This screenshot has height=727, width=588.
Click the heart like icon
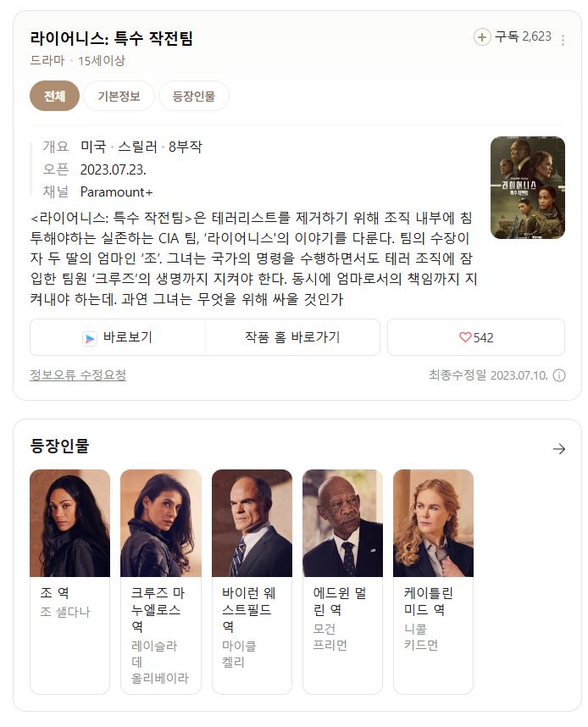pos(464,337)
